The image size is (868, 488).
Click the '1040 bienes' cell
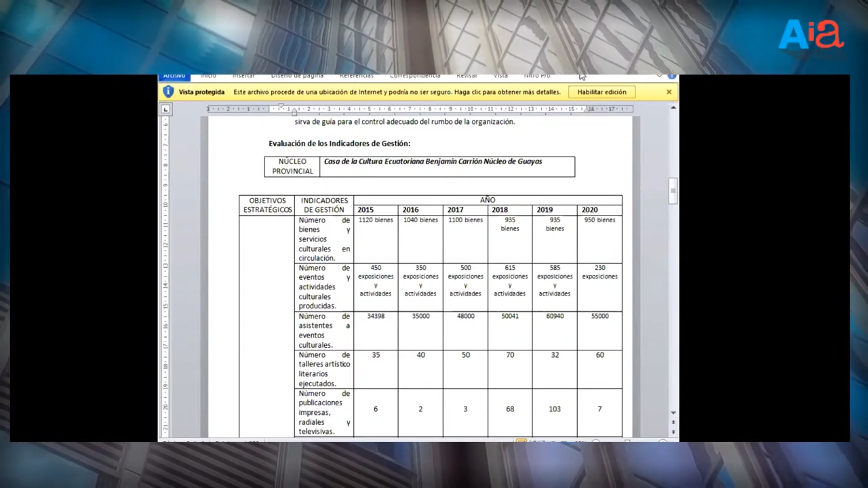pos(420,239)
